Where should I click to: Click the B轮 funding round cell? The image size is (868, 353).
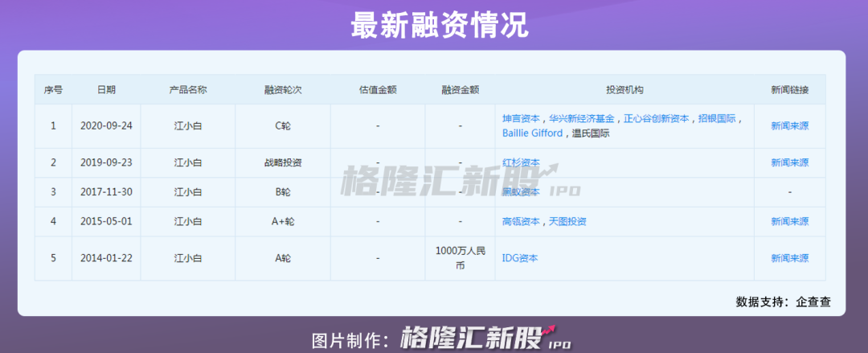(283, 191)
